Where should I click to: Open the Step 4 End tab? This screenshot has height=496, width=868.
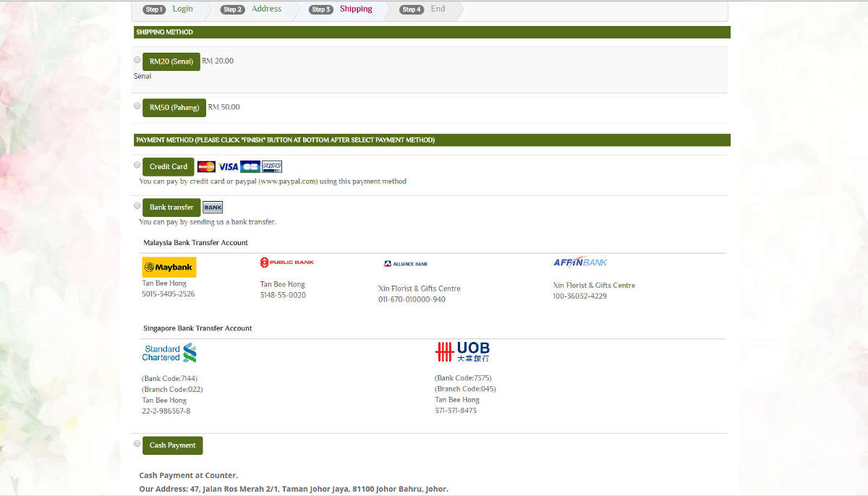click(423, 9)
